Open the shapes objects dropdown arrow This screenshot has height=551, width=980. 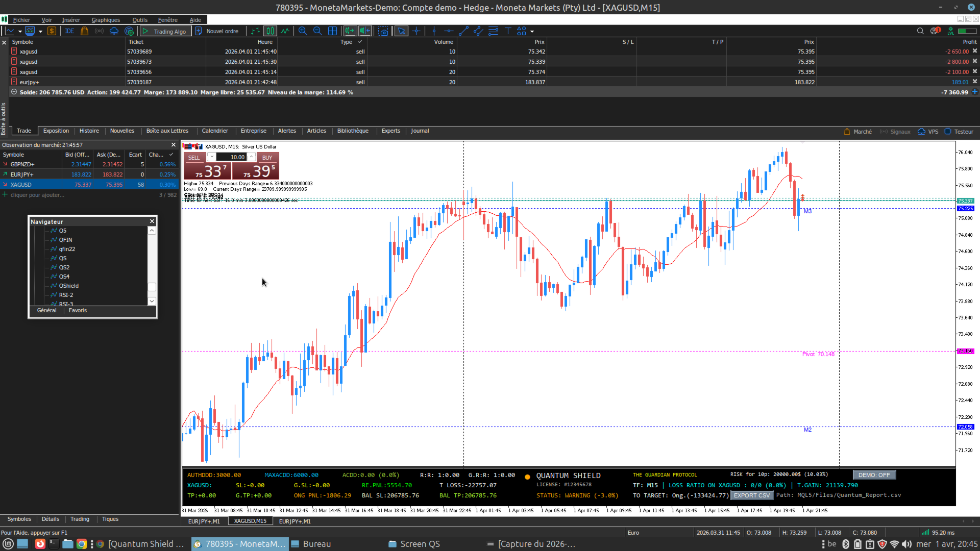(x=532, y=32)
